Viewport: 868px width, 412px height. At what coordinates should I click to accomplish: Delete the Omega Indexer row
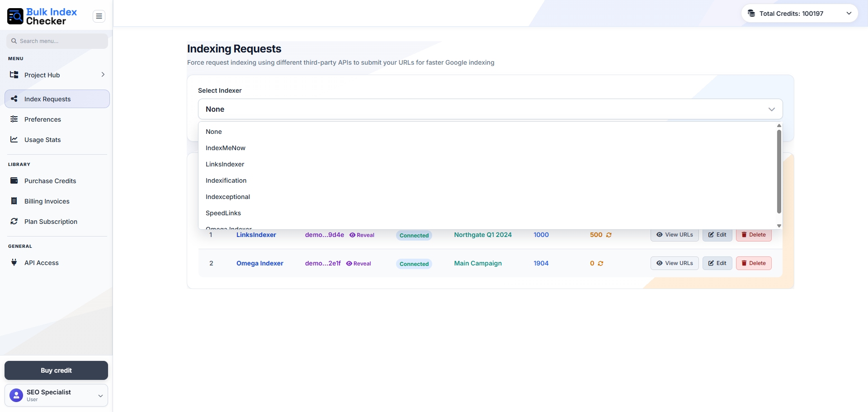(x=754, y=263)
